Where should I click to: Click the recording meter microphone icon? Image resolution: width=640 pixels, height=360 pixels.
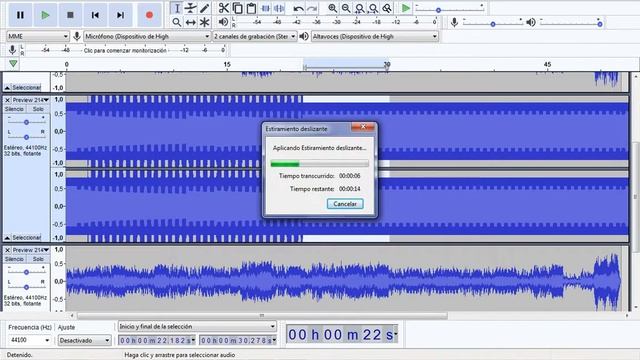tap(13, 50)
